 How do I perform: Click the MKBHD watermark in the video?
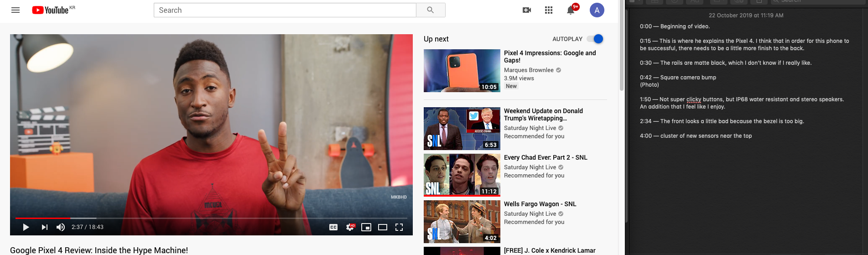[x=399, y=197]
